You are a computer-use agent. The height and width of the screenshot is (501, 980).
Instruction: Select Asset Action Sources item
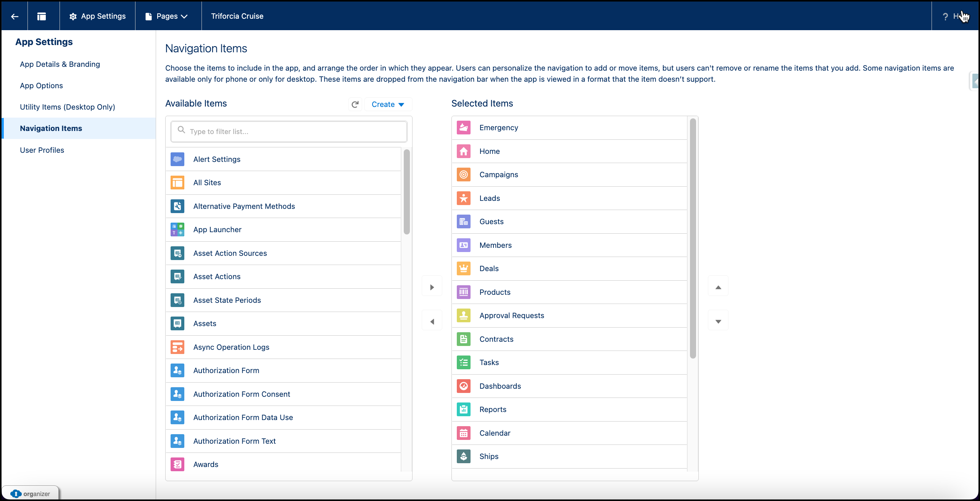tap(283, 253)
